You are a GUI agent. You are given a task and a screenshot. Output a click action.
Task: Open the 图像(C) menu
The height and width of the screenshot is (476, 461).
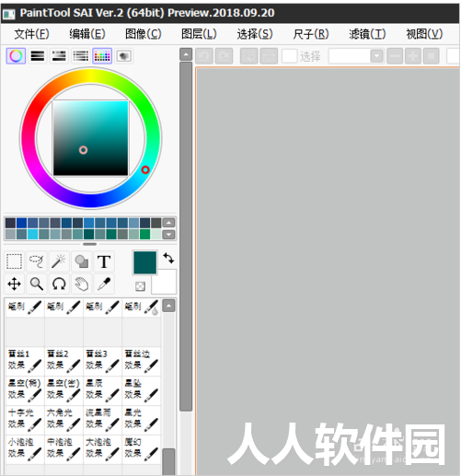(x=144, y=34)
